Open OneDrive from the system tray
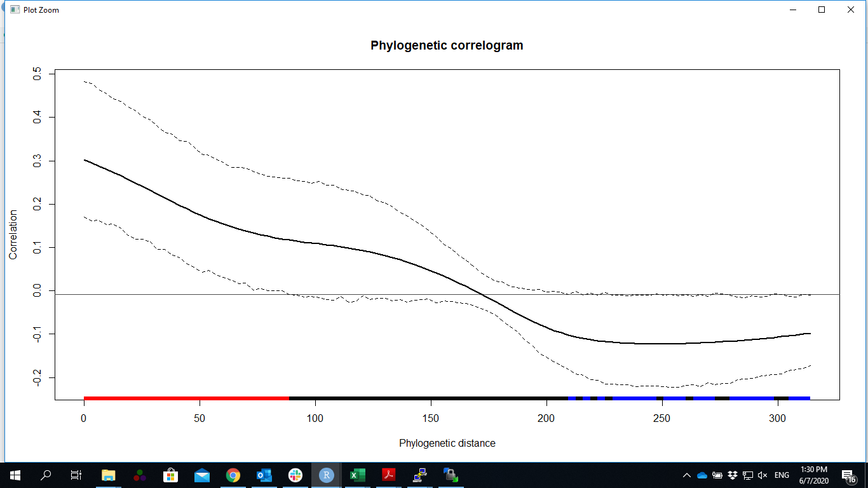Screen dimensions: 868x488 pyautogui.click(x=702, y=475)
